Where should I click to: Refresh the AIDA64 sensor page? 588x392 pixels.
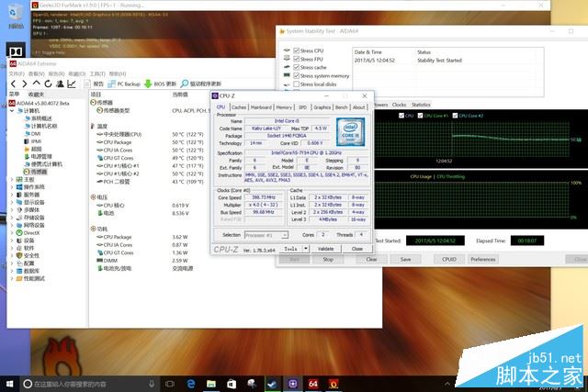pos(48,84)
